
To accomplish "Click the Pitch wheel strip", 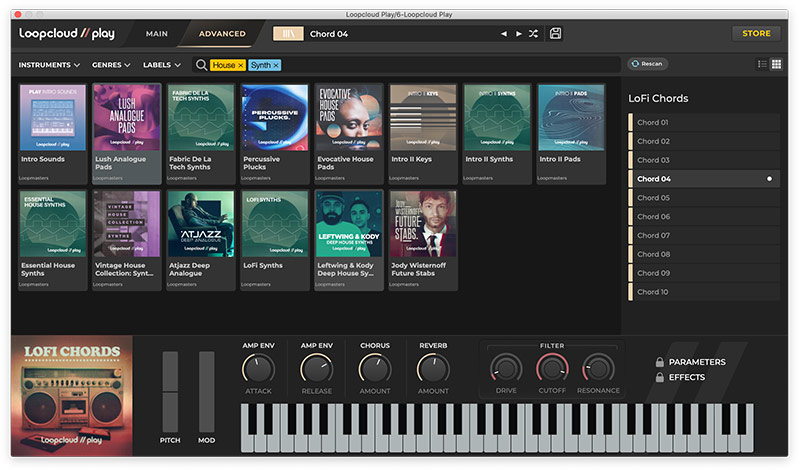I will [x=170, y=392].
